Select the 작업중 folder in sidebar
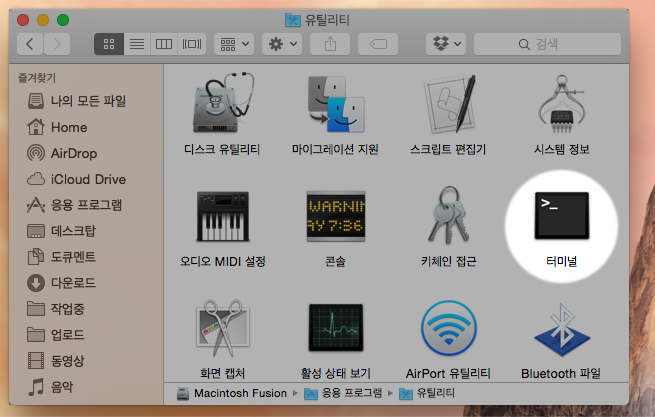The height and width of the screenshot is (417, 655). coord(56,309)
